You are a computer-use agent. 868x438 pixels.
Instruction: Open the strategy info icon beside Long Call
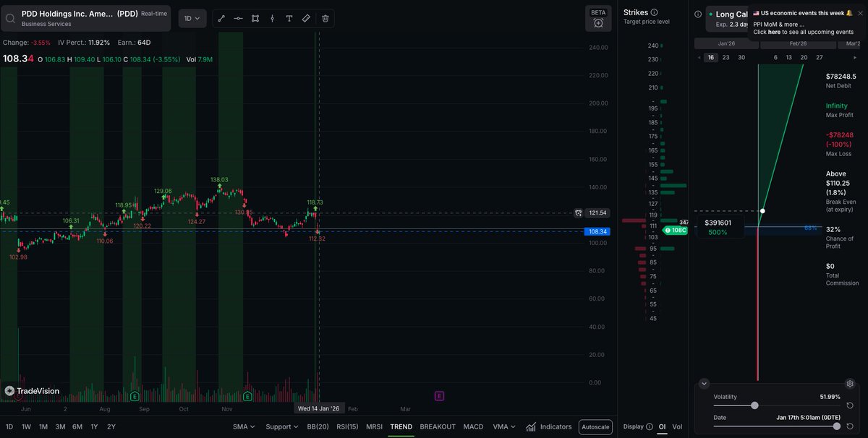(x=697, y=14)
